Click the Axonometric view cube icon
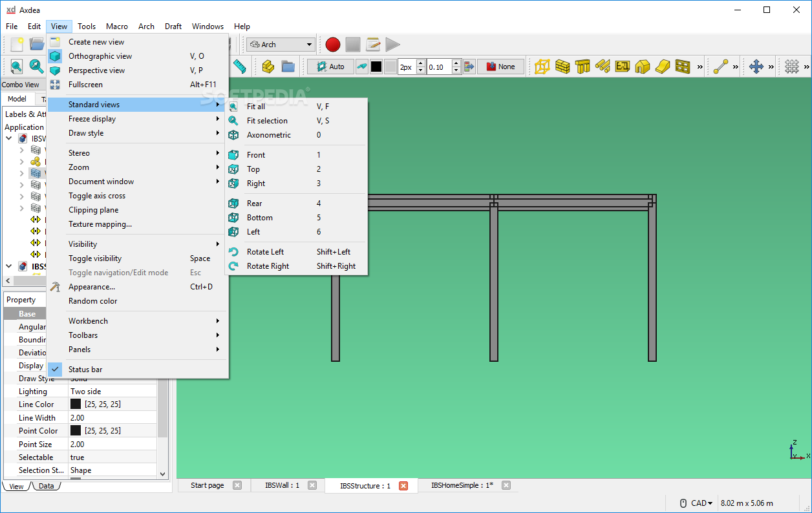This screenshot has width=812, height=513. (x=233, y=135)
